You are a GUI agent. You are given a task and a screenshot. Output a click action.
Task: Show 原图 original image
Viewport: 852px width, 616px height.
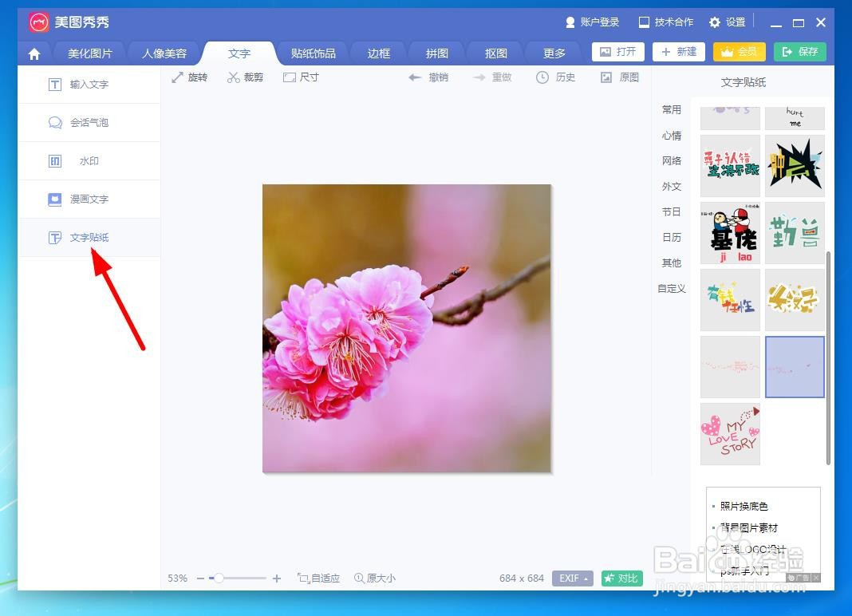click(619, 77)
